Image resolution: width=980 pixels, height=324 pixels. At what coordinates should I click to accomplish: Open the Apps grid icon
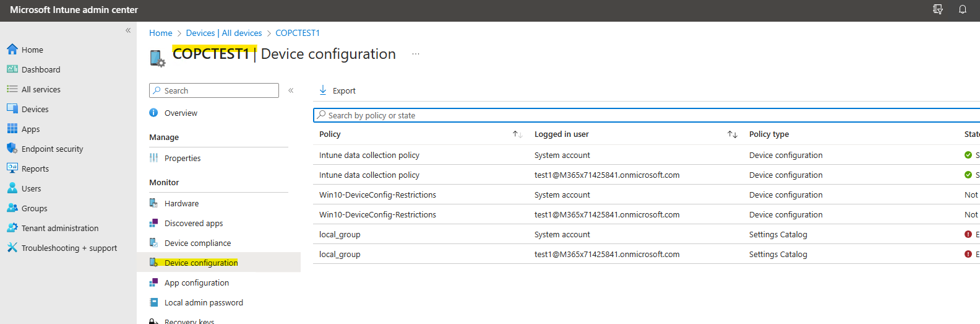12,128
